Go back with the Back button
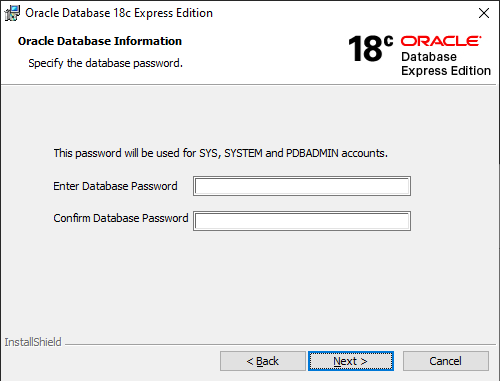 click(x=263, y=361)
